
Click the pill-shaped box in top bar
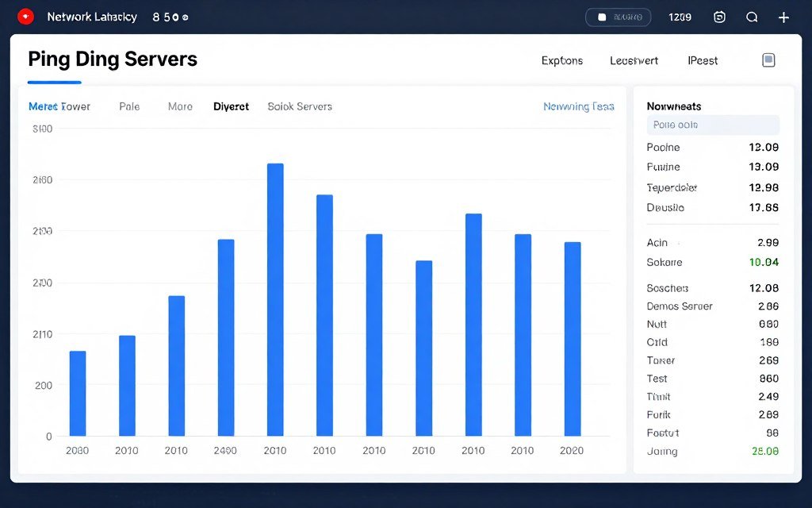618,17
